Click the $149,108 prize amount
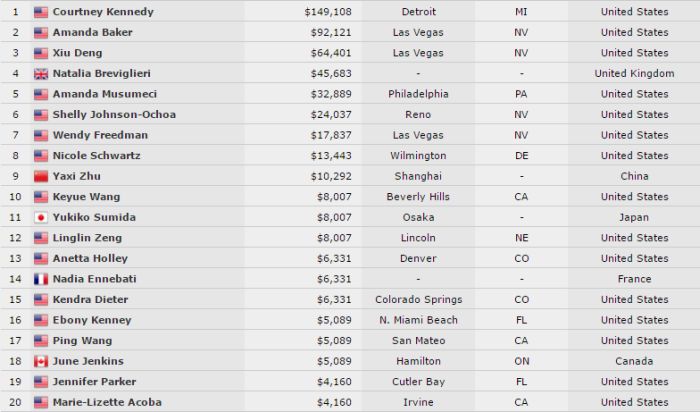Screen dimensions: 700x412 tap(328, 12)
